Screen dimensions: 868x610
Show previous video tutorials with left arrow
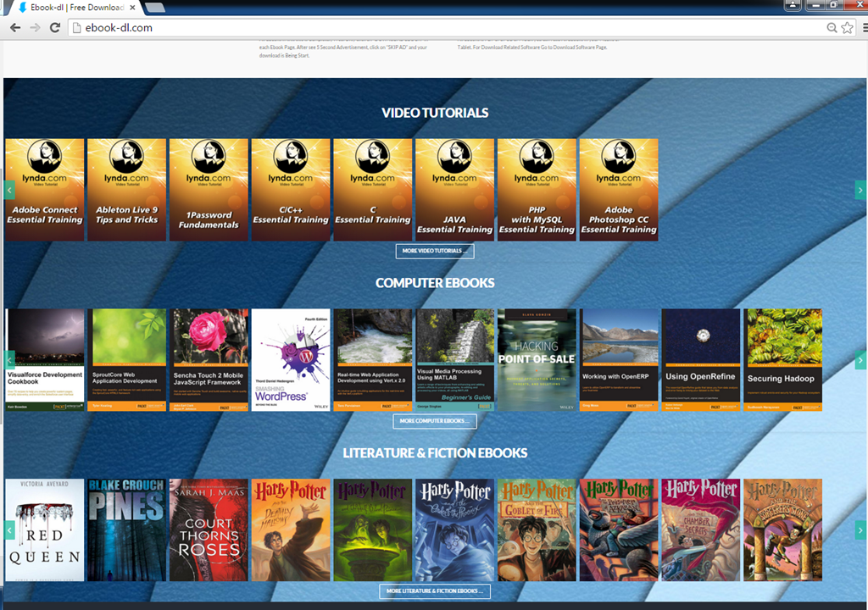click(9, 190)
